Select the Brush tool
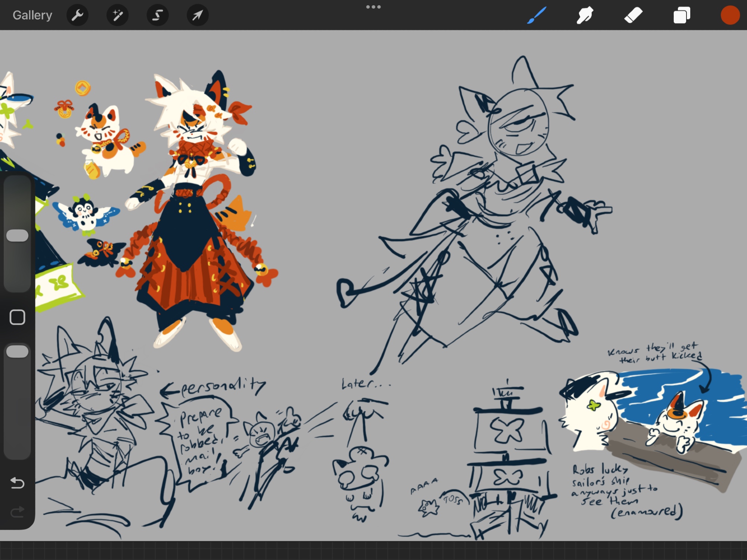 click(537, 15)
